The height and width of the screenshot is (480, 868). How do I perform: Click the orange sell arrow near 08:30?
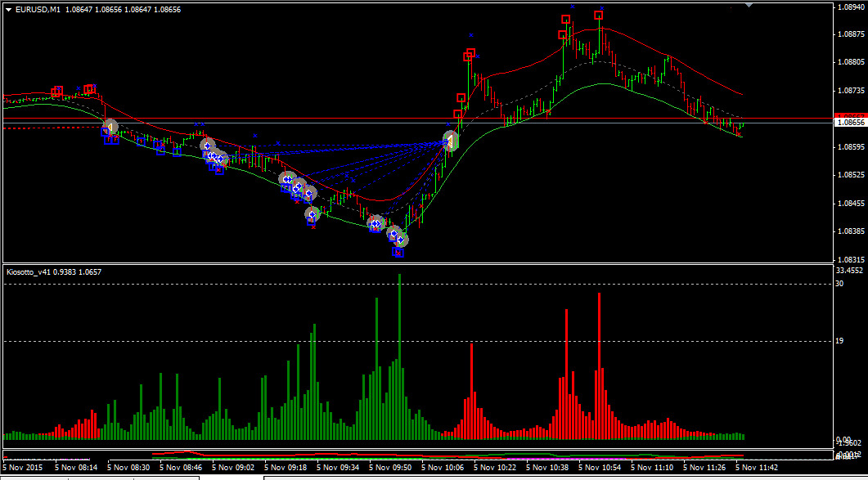click(x=110, y=128)
